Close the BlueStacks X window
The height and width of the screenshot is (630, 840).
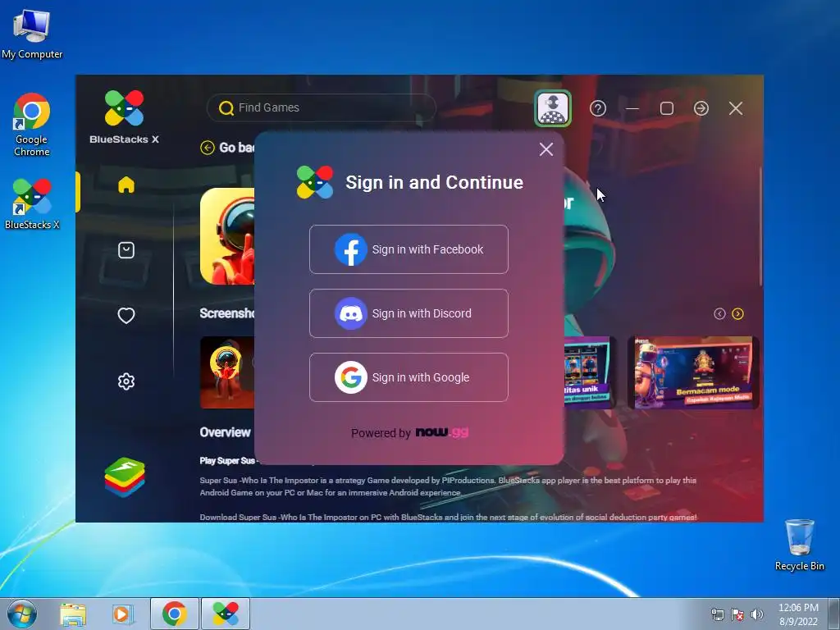pyautogui.click(x=736, y=109)
